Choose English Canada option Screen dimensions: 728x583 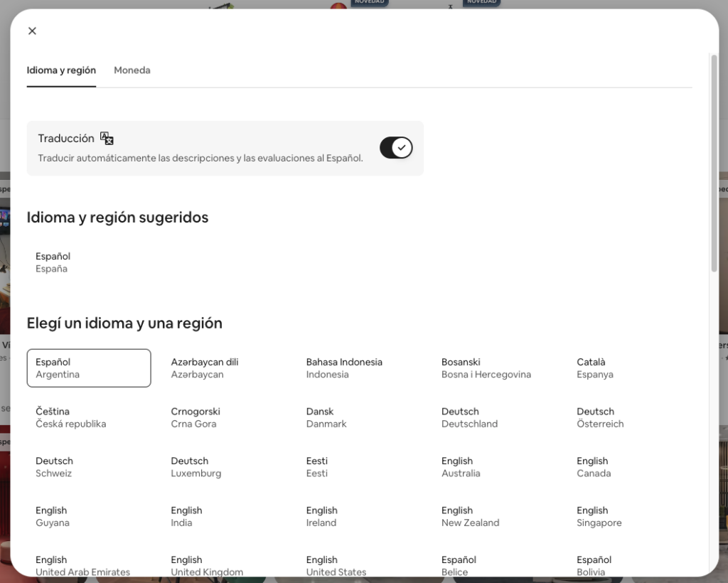click(594, 467)
